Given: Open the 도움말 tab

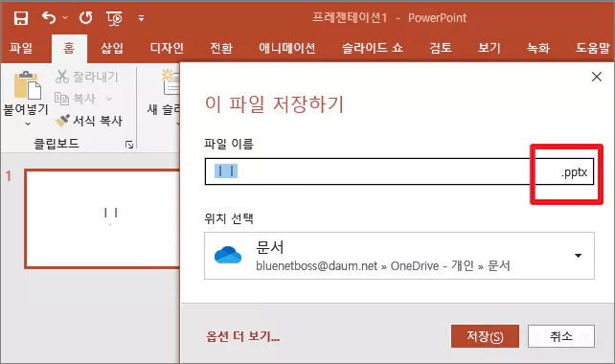Looking at the screenshot, I should click(593, 48).
